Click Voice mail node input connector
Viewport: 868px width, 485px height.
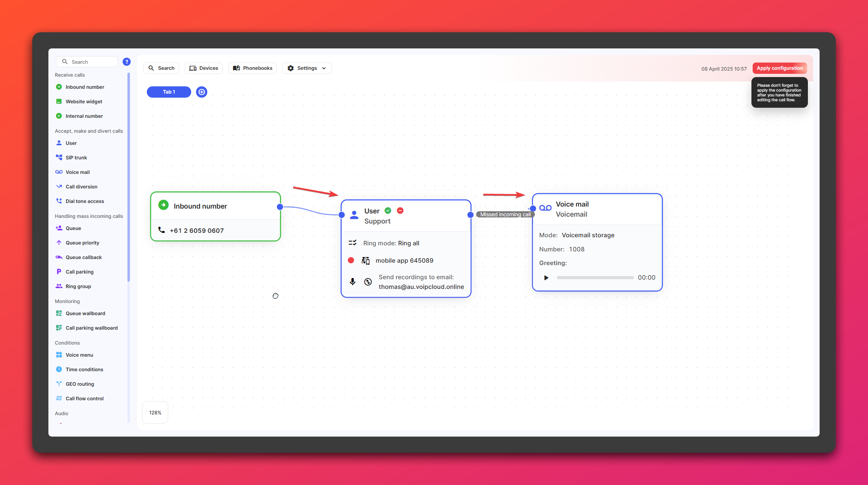(533, 209)
